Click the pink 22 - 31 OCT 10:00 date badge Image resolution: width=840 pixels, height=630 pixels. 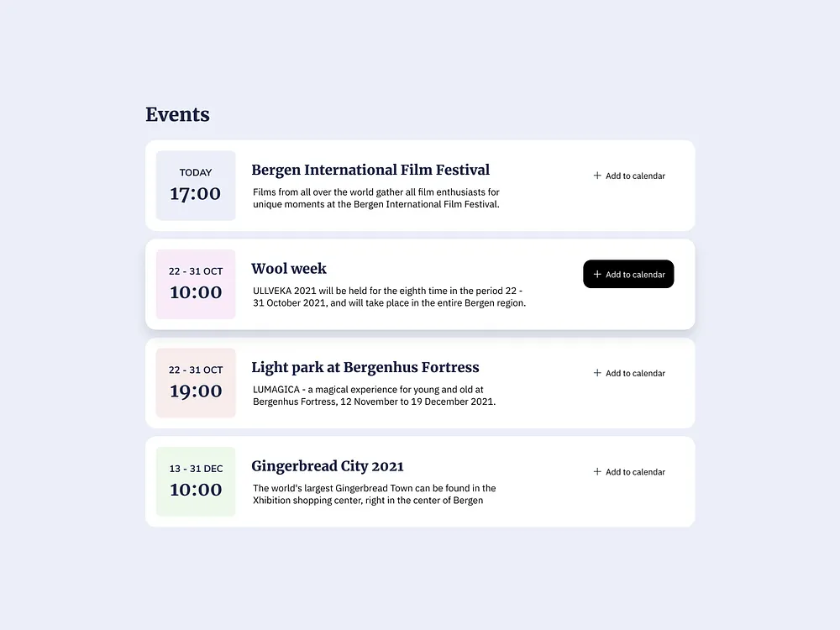click(196, 284)
